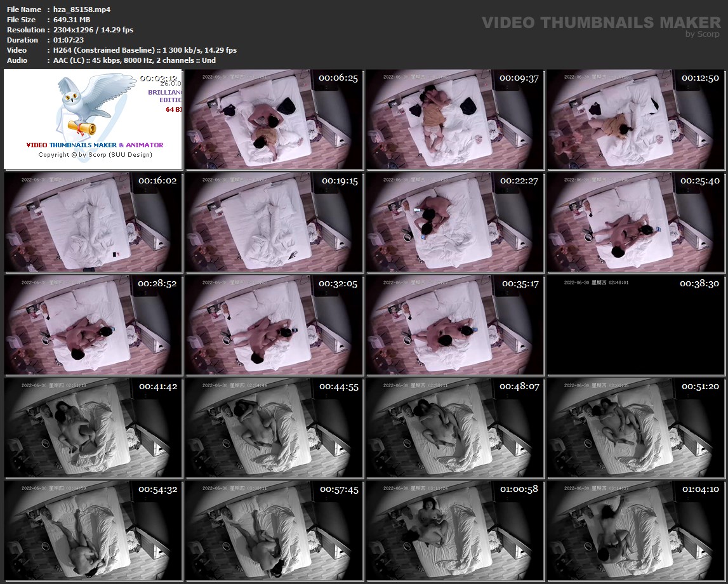Click the 00:44:55 thumbnail

pyautogui.click(x=274, y=428)
